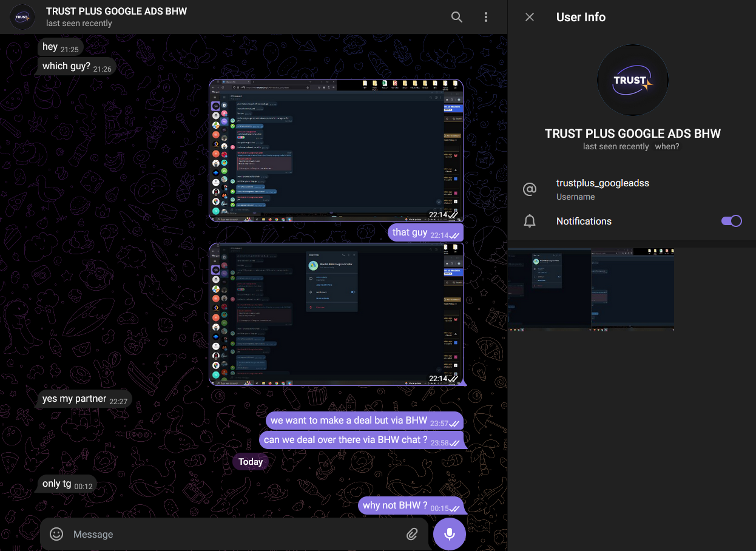Click the 'that guy' message bubble
Viewport: 756px width, 551px height.
tap(425, 232)
